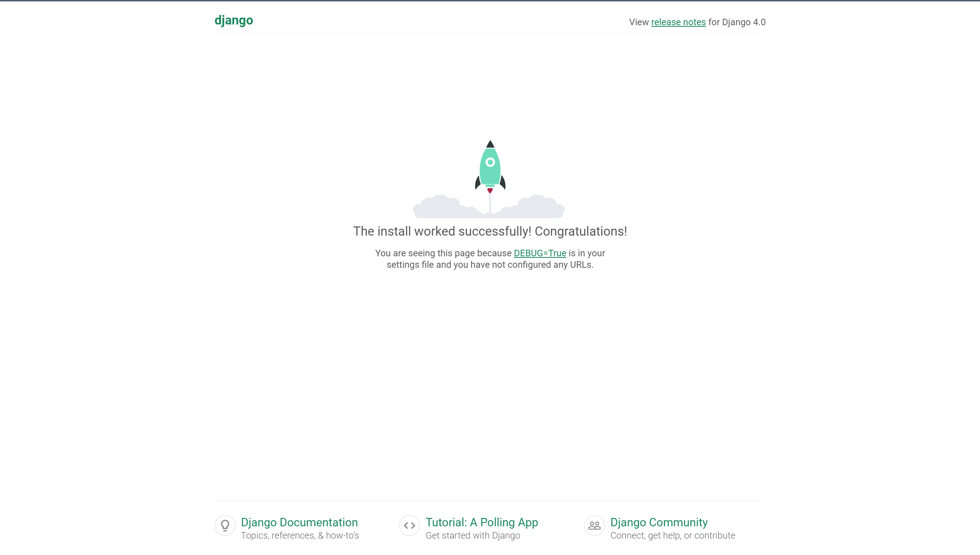The image size is (980, 555).
Task: Click the red flame beneath the rocket
Action: coord(489,190)
